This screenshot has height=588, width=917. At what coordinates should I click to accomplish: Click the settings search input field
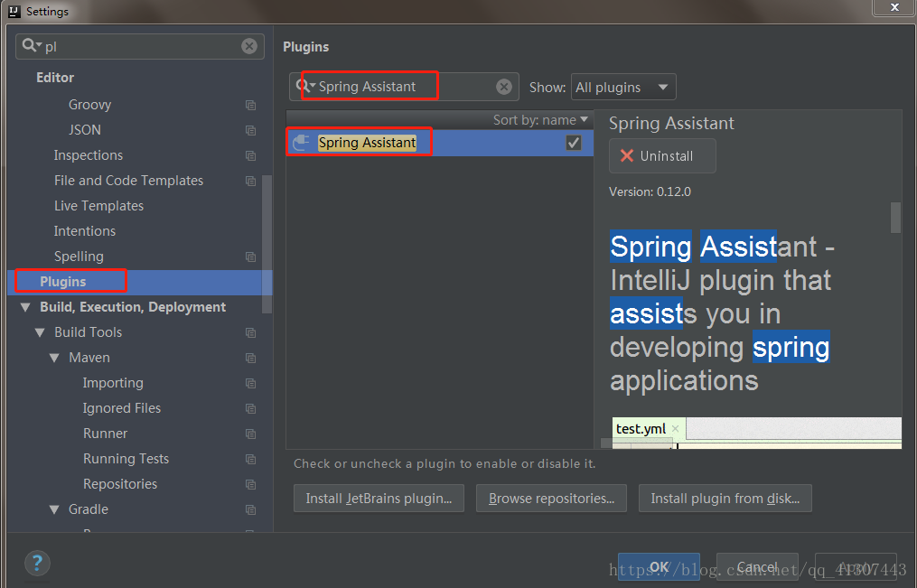tap(140, 46)
